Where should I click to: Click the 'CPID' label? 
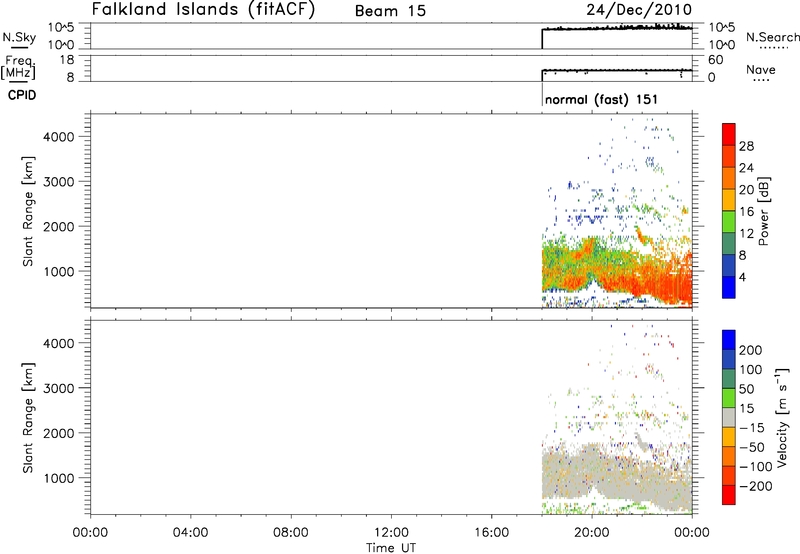click(22, 95)
